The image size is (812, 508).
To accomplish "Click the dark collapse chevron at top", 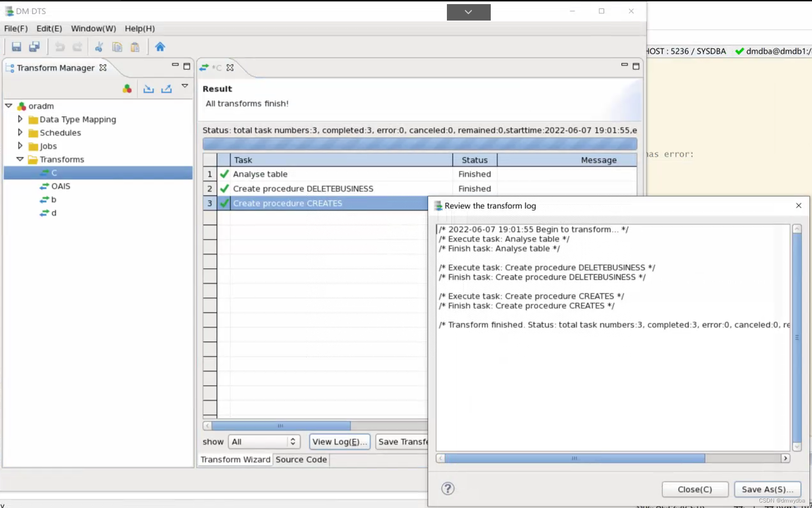I will [x=468, y=12].
